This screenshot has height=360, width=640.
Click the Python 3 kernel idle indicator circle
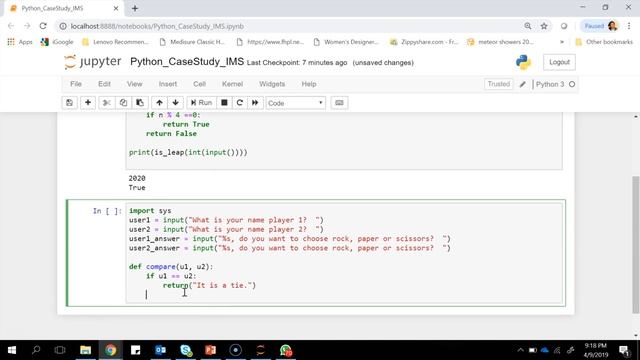click(x=572, y=84)
